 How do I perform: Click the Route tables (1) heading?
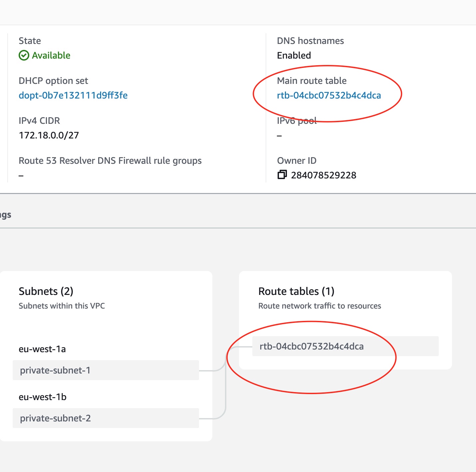(x=296, y=291)
